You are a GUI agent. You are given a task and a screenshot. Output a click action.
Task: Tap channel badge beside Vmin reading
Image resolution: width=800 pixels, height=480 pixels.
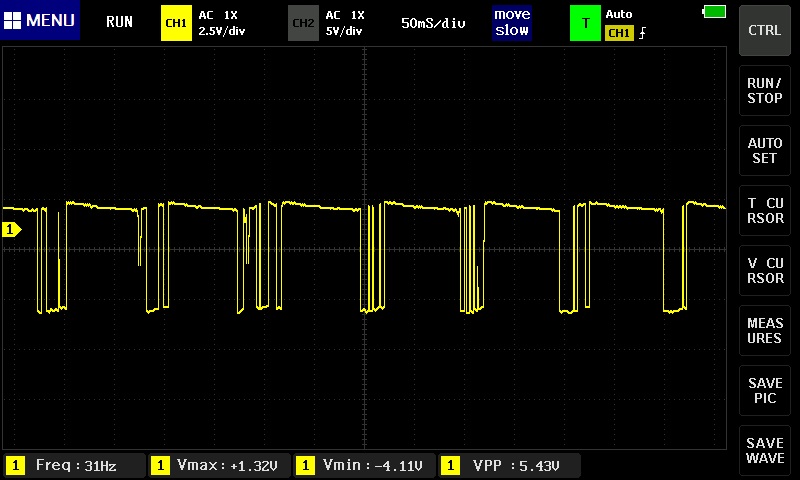click(x=305, y=465)
